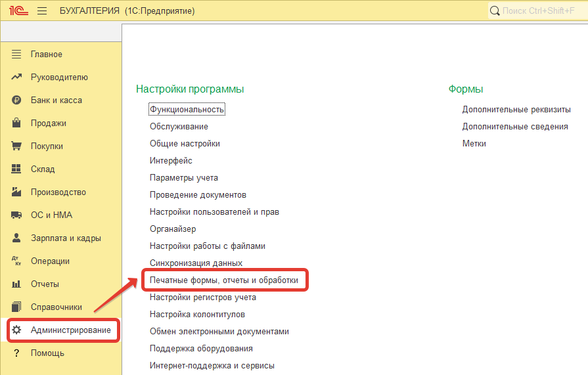This screenshot has height=375, width=588.
Task: Open Настройки регистров учета
Action: point(203,297)
